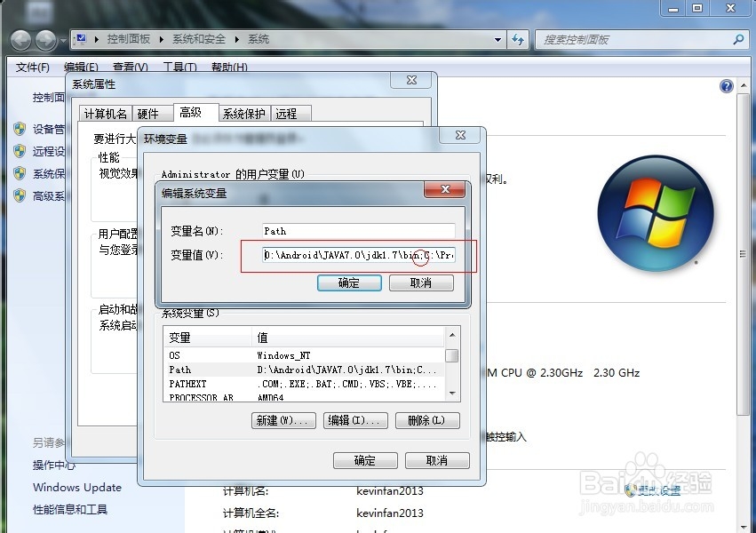756x533 pixels.
Task: Click the 变量 column header
Action: pos(208,338)
